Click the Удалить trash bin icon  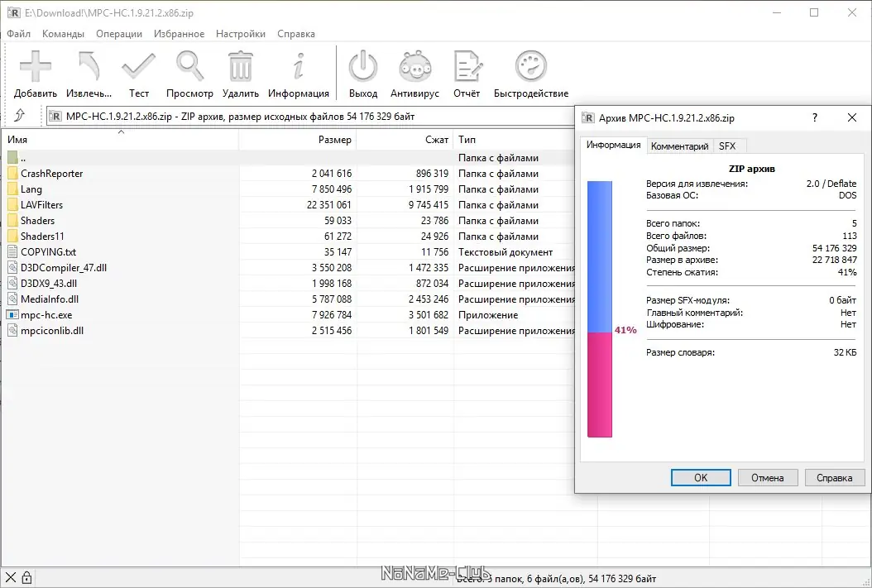240,67
